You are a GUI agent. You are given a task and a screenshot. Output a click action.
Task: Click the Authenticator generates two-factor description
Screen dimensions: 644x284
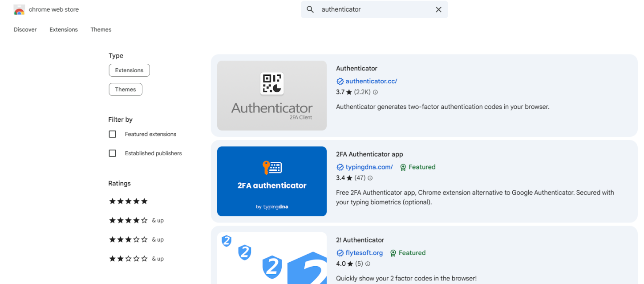pos(443,107)
